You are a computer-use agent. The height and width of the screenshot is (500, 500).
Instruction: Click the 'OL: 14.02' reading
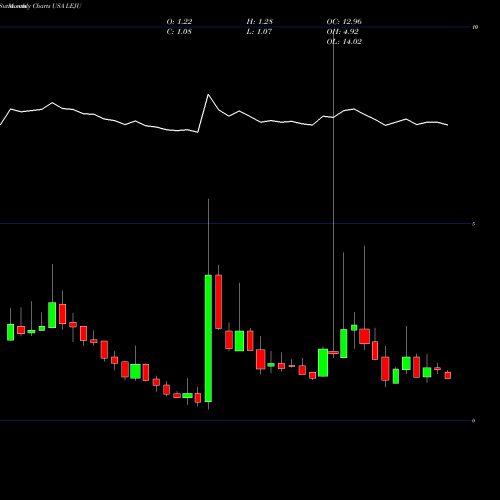(x=344, y=42)
